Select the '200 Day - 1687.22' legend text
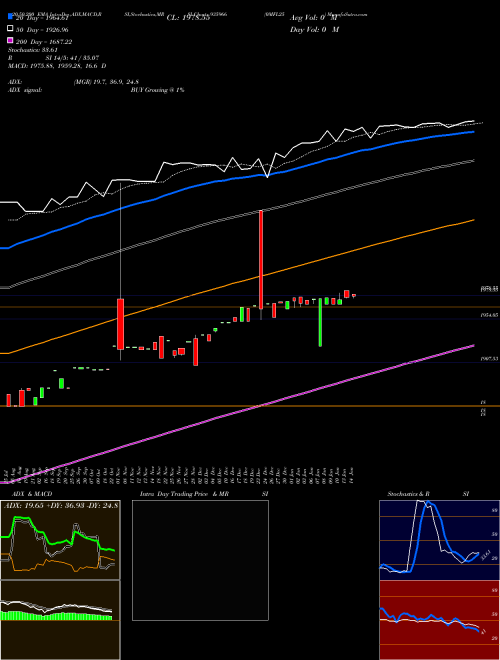The image size is (500, 660). (x=43, y=42)
